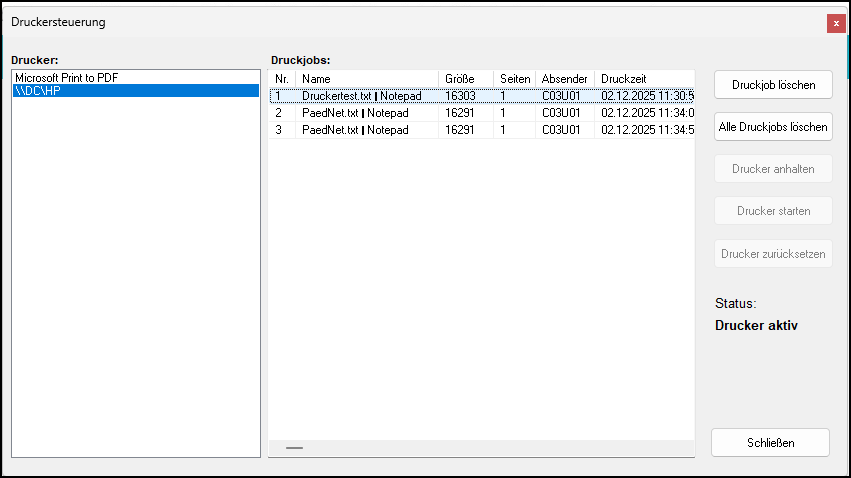
Task: Click the Druckjob löschen button
Action: click(773, 85)
